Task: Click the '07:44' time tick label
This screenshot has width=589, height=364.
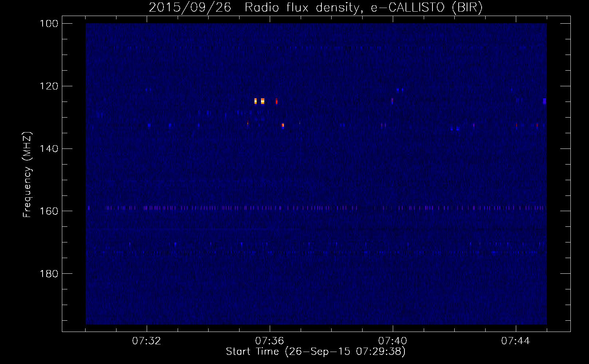Action: [516, 341]
